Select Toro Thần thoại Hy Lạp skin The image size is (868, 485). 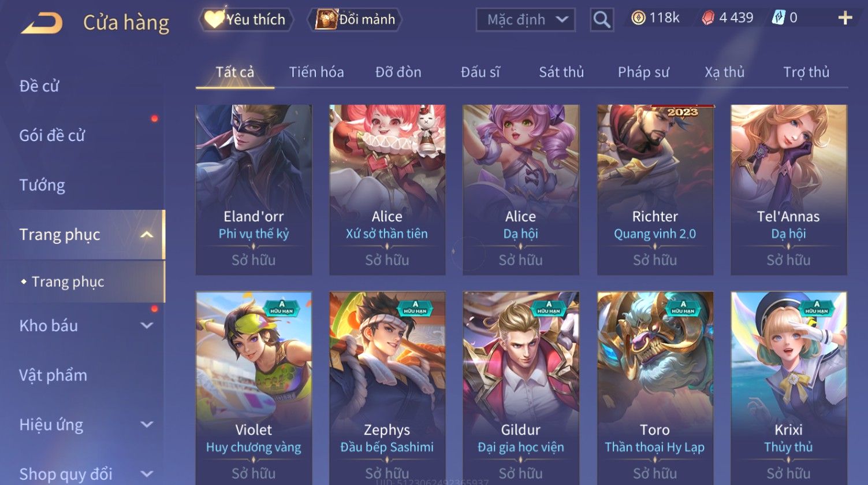655,388
